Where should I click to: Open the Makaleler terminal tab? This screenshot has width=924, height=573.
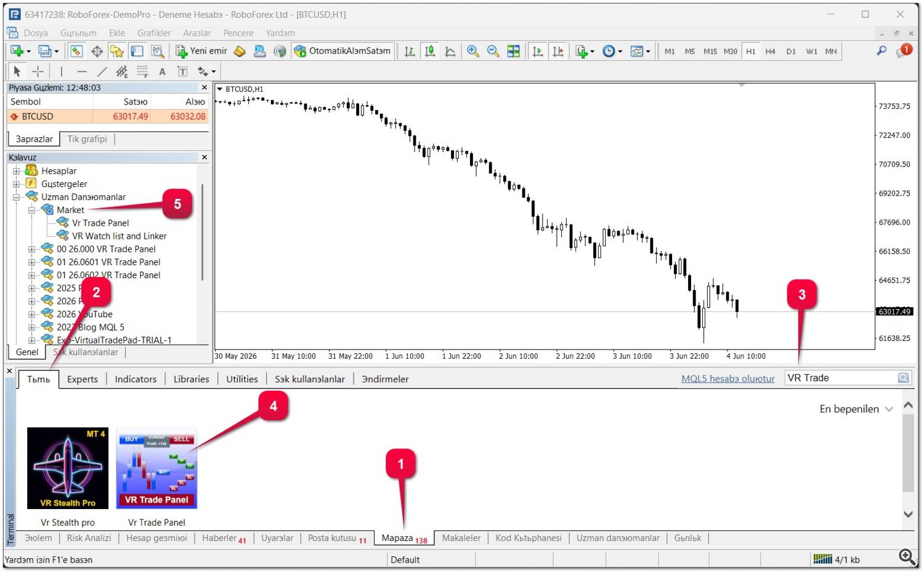click(461, 539)
